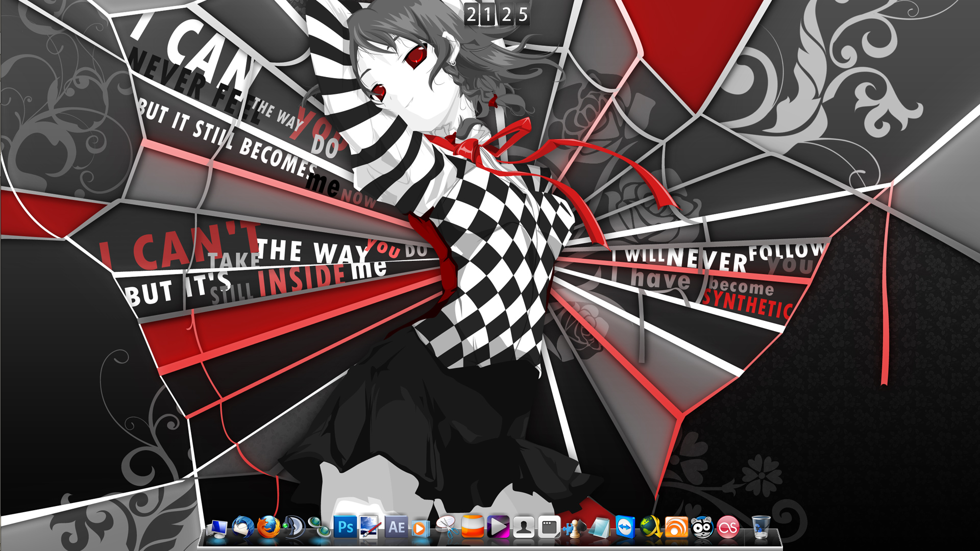Open Windows Media Player
Image resolution: width=980 pixels, height=551 pixels.
point(421,528)
